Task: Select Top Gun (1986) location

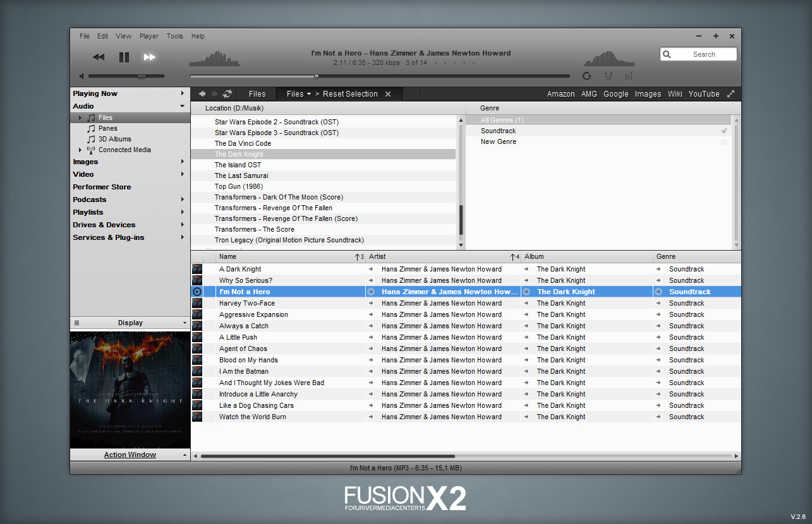Action: coord(324,186)
